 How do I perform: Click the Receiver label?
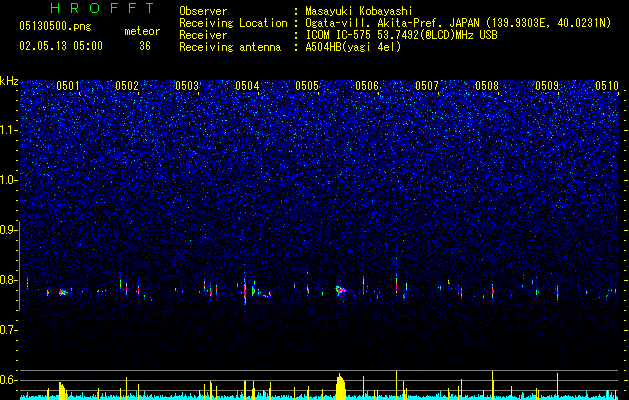click(x=203, y=35)
